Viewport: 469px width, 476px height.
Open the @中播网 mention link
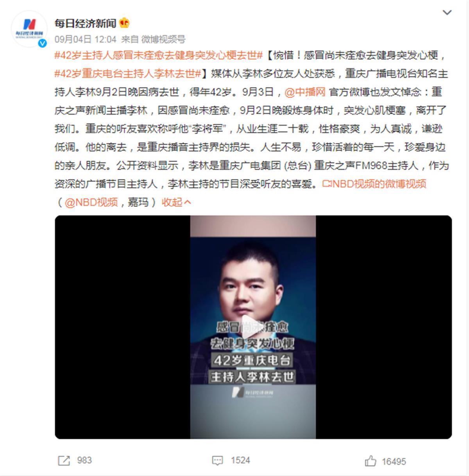pos(305,92)
